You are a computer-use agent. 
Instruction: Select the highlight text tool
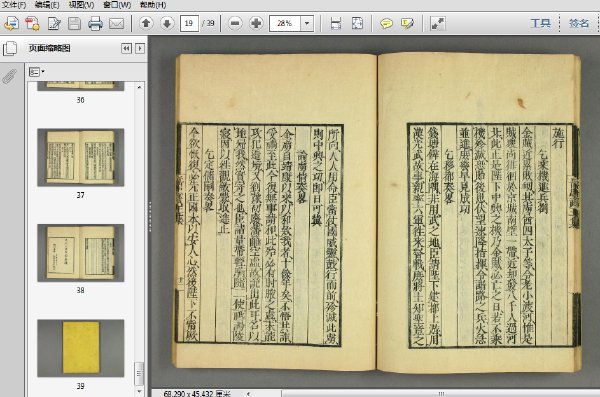[407, 24]
